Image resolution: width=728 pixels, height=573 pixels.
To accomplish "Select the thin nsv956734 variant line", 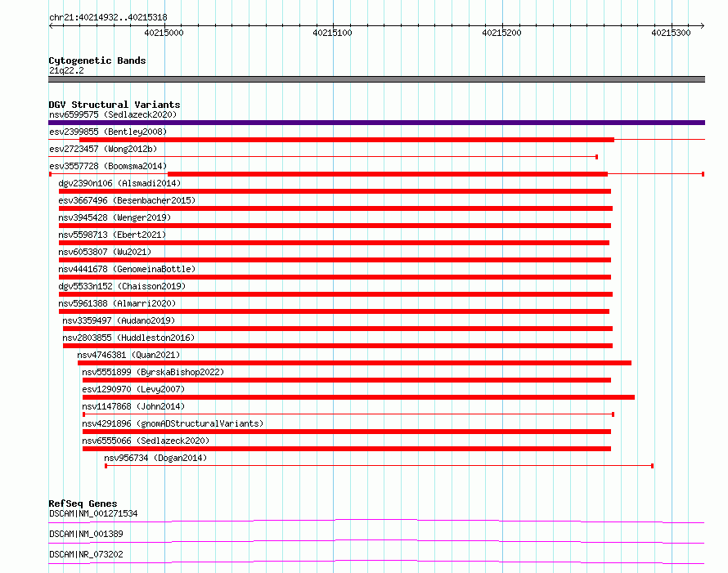I will [380, 466].
